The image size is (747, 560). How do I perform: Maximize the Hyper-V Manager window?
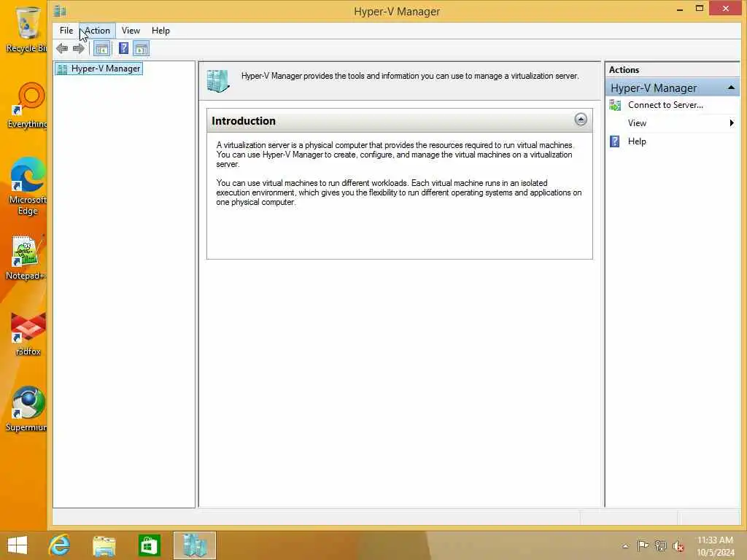pyautogui.click(x=700, y=9)
